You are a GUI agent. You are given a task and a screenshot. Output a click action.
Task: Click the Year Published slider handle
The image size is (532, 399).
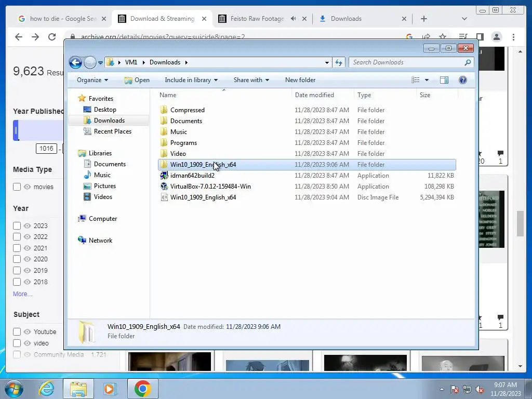16,130
